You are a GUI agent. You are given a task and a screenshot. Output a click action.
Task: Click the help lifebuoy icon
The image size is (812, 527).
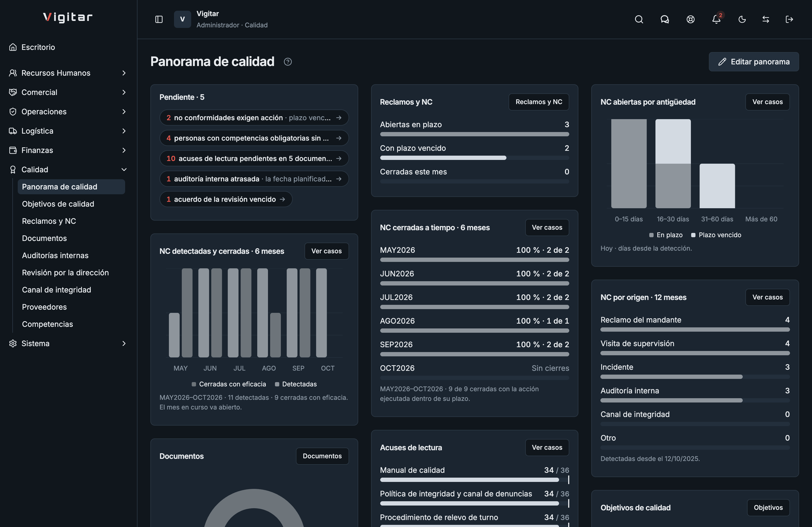[x=691, y=19]
